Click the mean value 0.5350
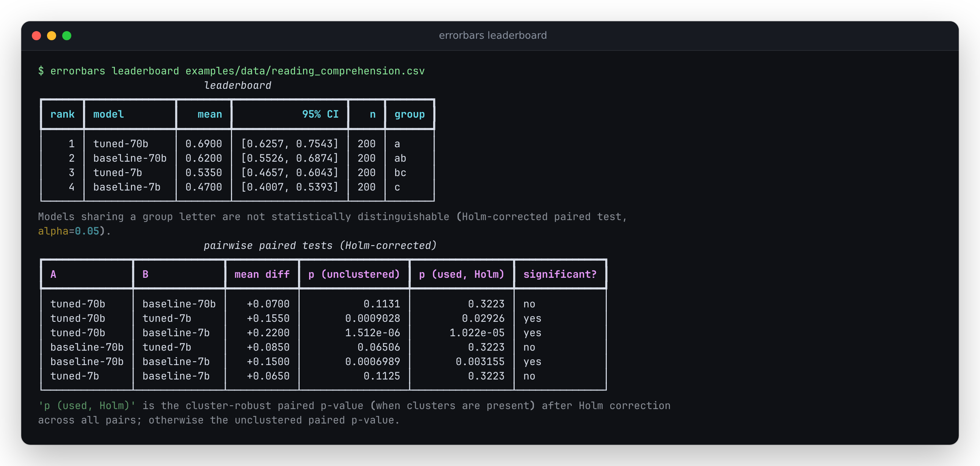Image resolution: width=980 pixels, height=466 pixels. tap(204, 173)
